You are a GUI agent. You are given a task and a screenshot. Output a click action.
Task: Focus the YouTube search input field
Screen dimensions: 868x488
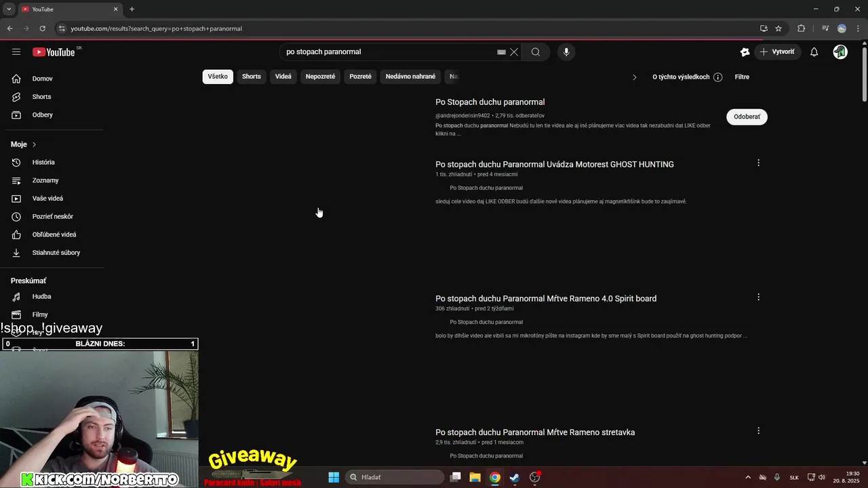390,52
